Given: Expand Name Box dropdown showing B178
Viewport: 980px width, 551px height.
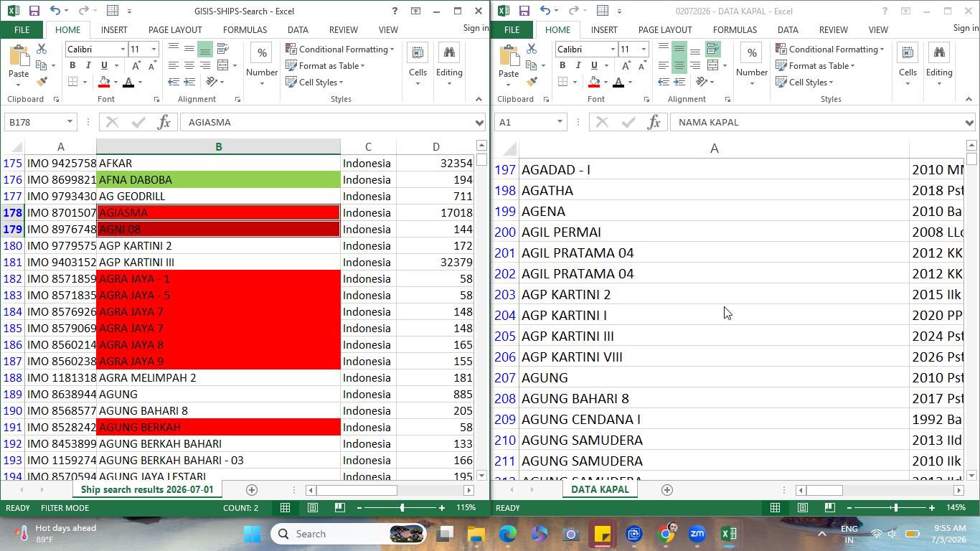Looking at the screenshot, I should click(70, 122).
